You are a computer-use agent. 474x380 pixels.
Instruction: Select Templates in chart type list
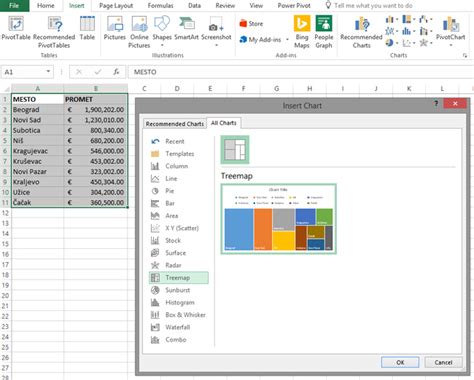[179, 154]
